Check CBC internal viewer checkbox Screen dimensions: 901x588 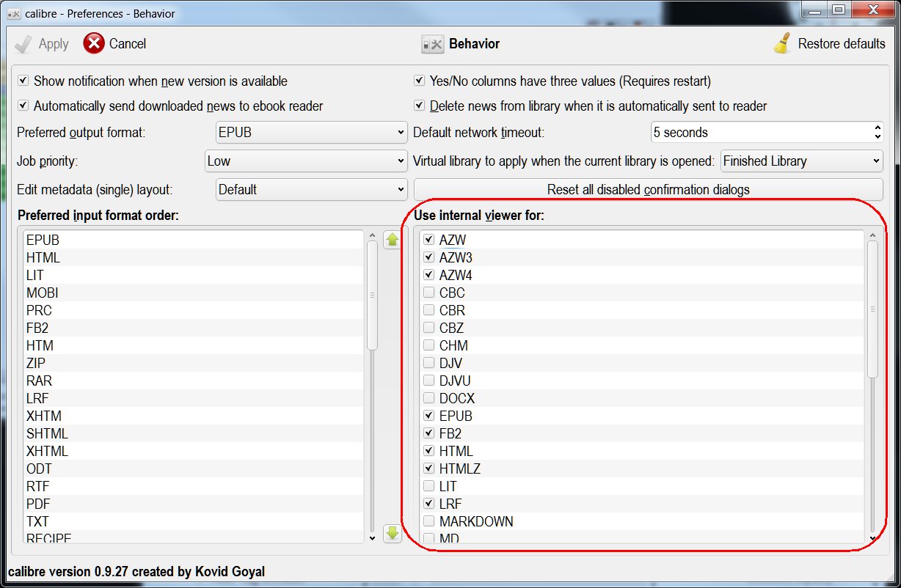pos(429,293)
